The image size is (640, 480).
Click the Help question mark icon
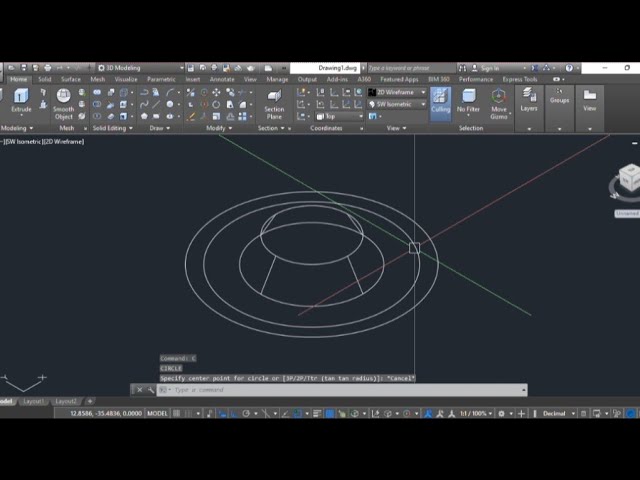click(x=569, y=68)
